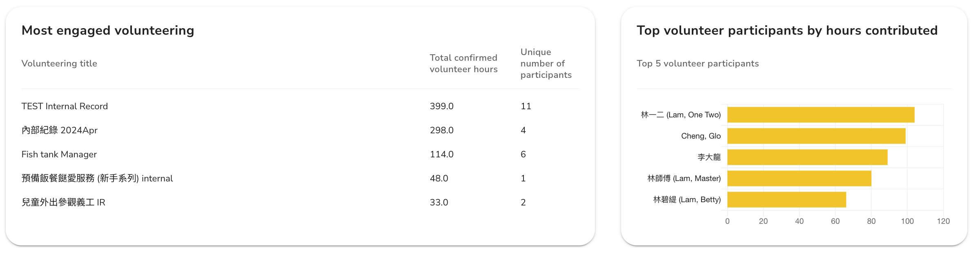Viewport: 980px width, 256px height.
Task: Click the Volunteering title column header
Action: (59, 64)
